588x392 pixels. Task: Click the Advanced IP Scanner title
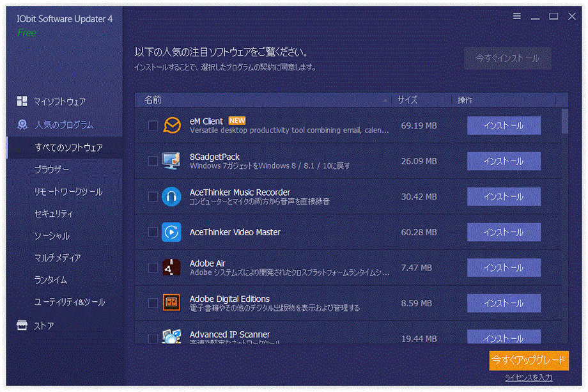pyautogui.click(x=230, y=334)
